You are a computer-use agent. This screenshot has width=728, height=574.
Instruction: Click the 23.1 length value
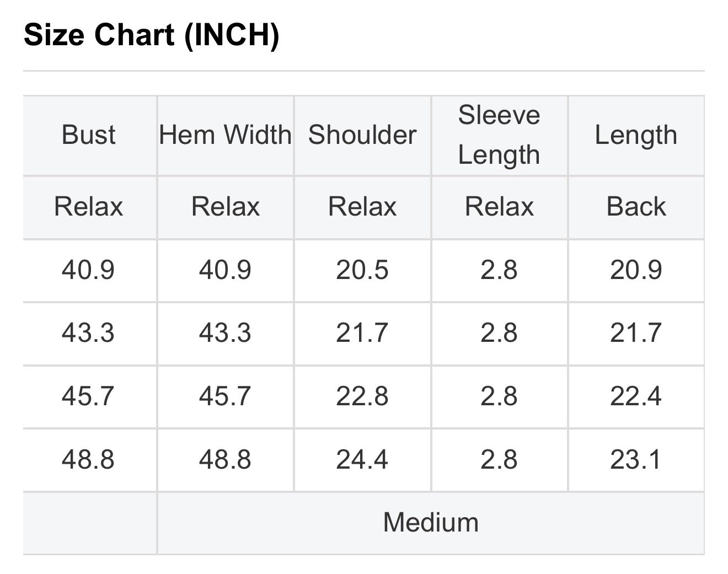tap(636, 459)
